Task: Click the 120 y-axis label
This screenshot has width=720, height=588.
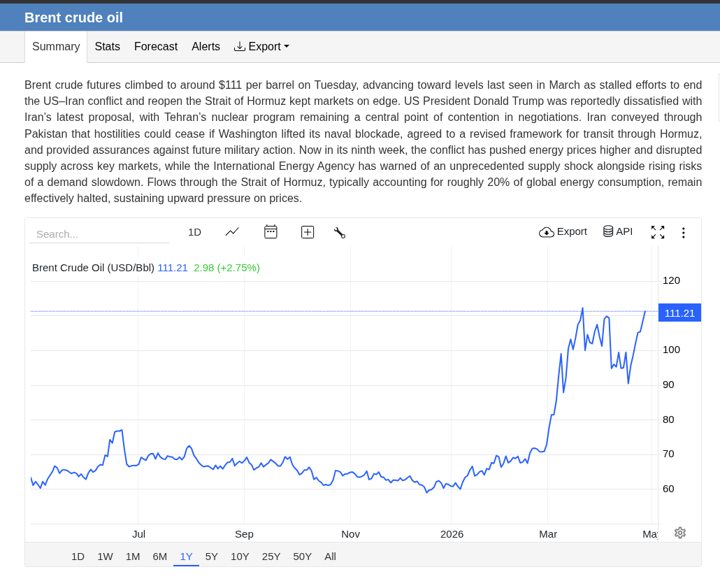Action: click(671, 280)
